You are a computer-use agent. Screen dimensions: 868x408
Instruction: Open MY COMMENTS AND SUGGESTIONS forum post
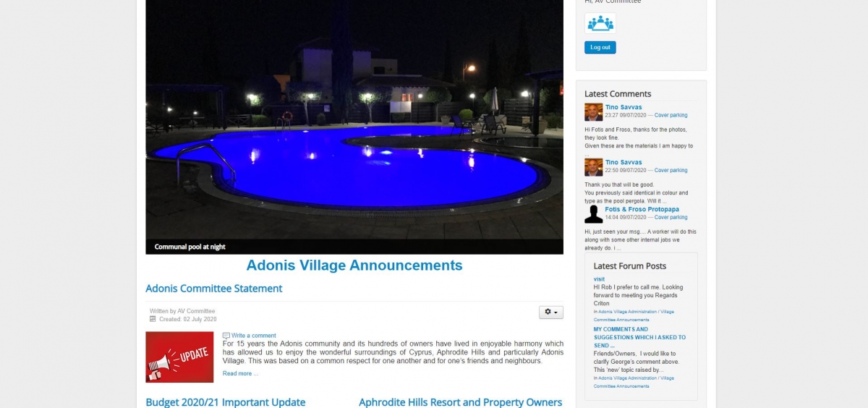pos(639,337)
